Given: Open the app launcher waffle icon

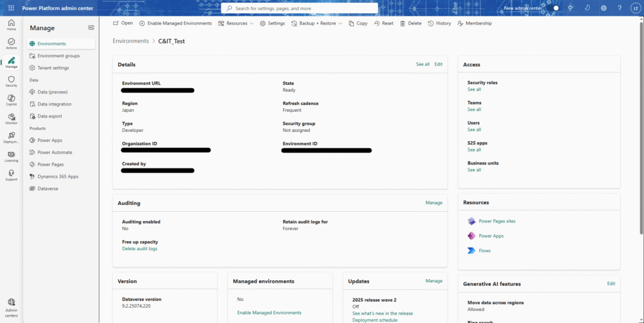Looking at the screenshot, I should [11, 8].
